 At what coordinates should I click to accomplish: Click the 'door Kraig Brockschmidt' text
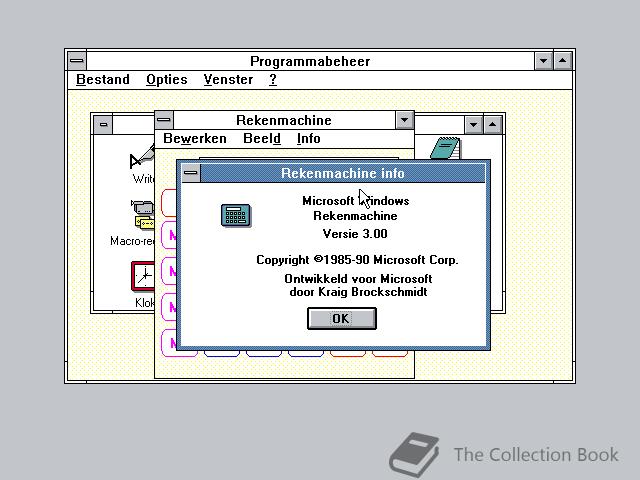pyautogui.click(x=358, y=292)
